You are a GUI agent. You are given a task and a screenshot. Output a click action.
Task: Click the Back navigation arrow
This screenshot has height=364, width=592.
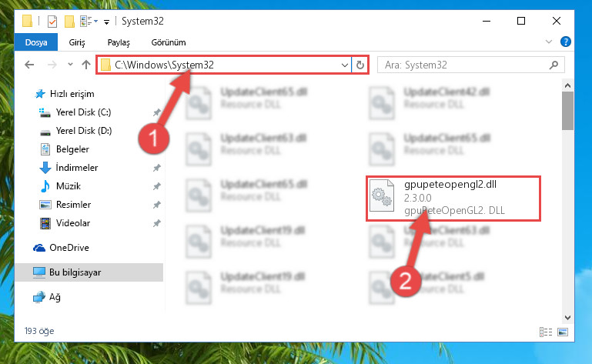tap(29, 65)
